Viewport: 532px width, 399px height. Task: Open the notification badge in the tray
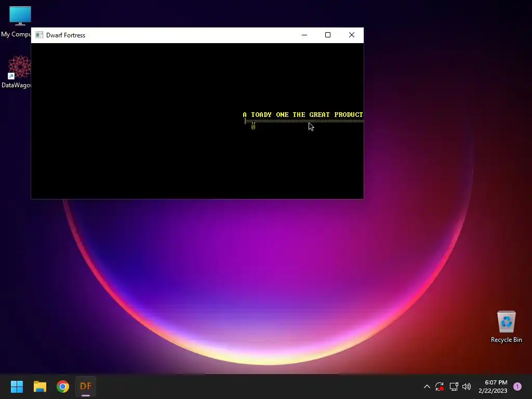[x=517, y=387]
